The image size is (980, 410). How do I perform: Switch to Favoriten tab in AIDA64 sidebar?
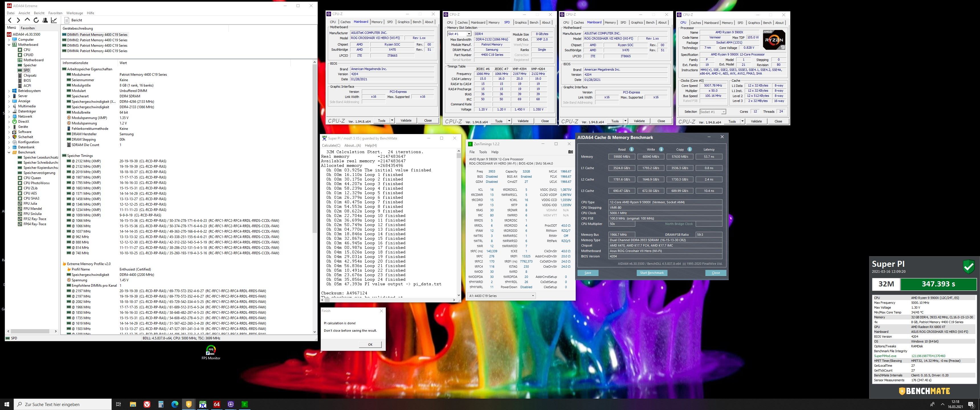[28, 28]
